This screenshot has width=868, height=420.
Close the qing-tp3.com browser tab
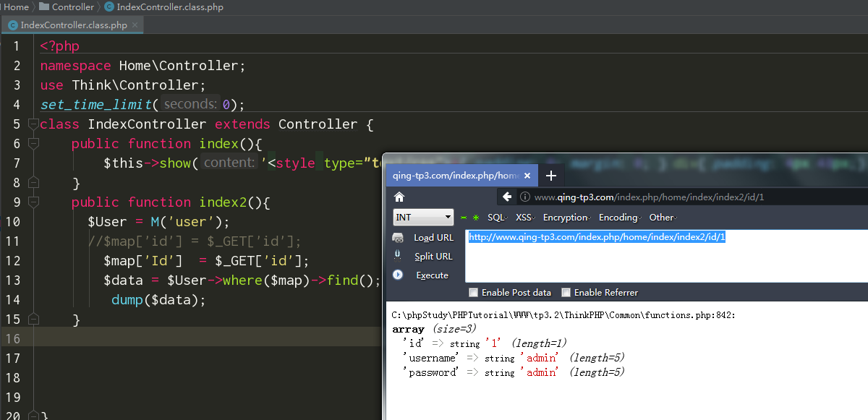pyautogui.click(x=527, y=176)
